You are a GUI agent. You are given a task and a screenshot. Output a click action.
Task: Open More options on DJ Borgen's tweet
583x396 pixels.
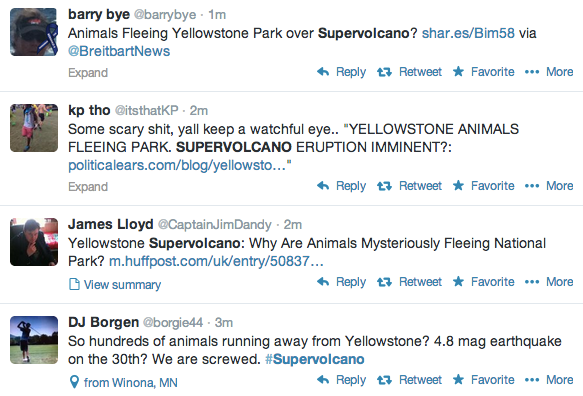[549, 380]
